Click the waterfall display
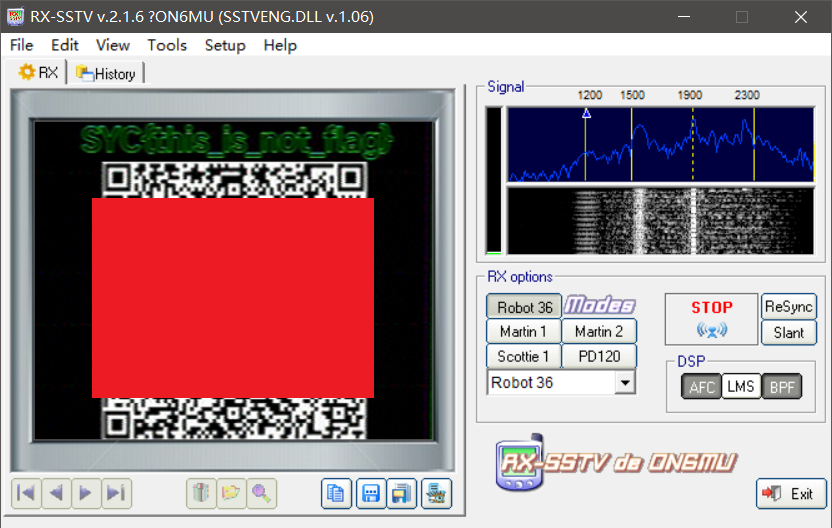The image size is (832, 528). 661,221
